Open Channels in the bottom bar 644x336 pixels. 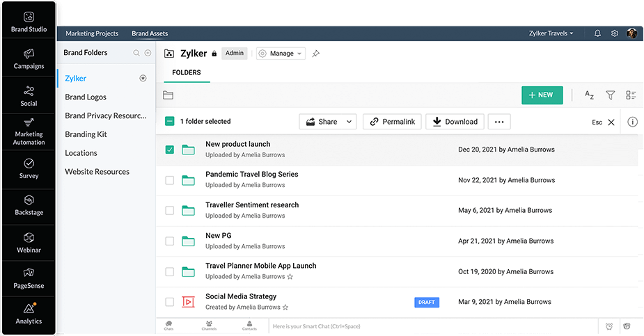click(209, 326)
